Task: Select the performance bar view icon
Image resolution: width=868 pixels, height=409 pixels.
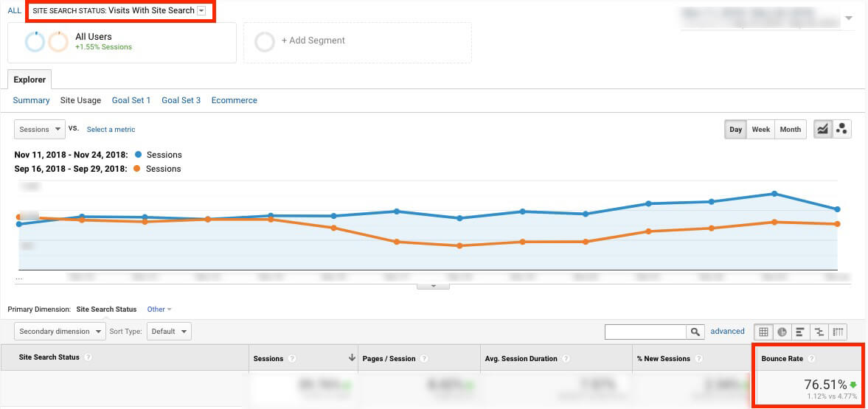Action: coord(800,332)
